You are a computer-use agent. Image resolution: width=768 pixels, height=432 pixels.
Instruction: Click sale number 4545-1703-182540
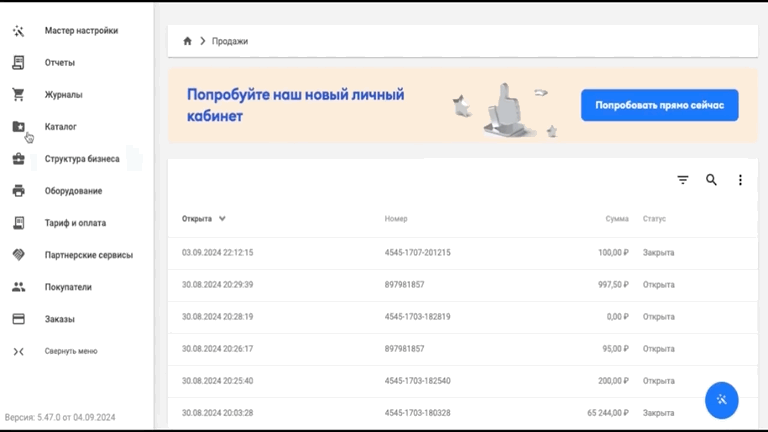(x=417, y=381)
